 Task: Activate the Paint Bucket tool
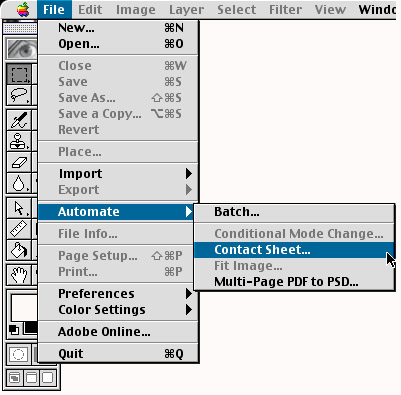19,250
